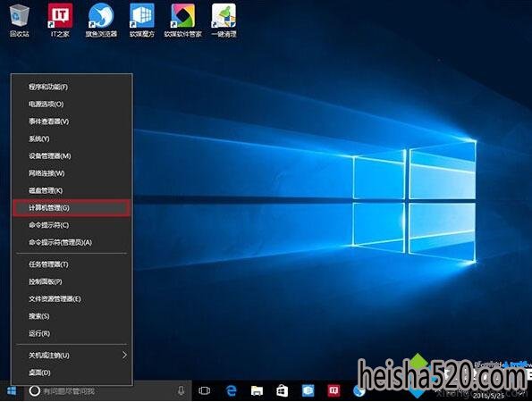Open the 软媒魔方 taskbar icon

pyautogui.click(x=308, y=390)
